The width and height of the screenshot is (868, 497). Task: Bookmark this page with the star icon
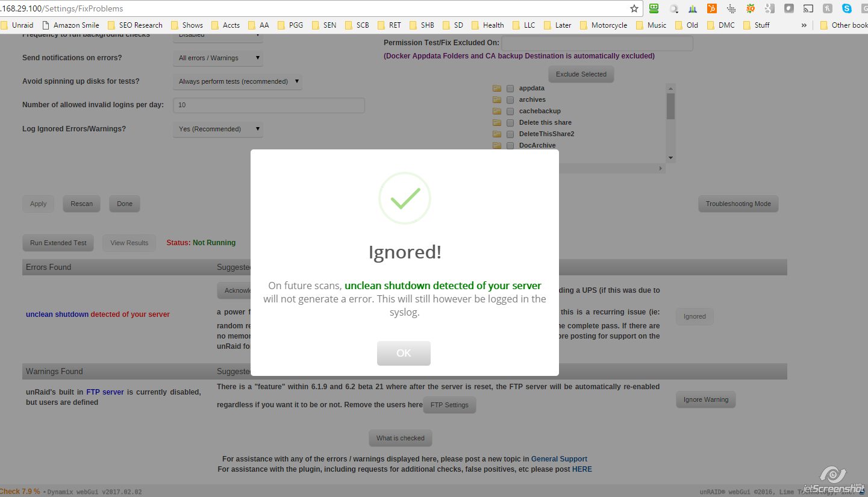pyautogui.click(x=634, y=8)
